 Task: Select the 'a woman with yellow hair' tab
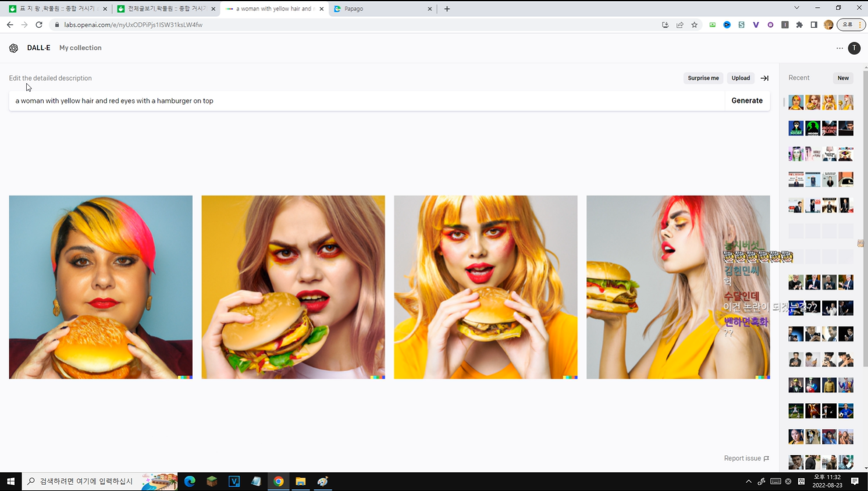[x=274, y=9]
